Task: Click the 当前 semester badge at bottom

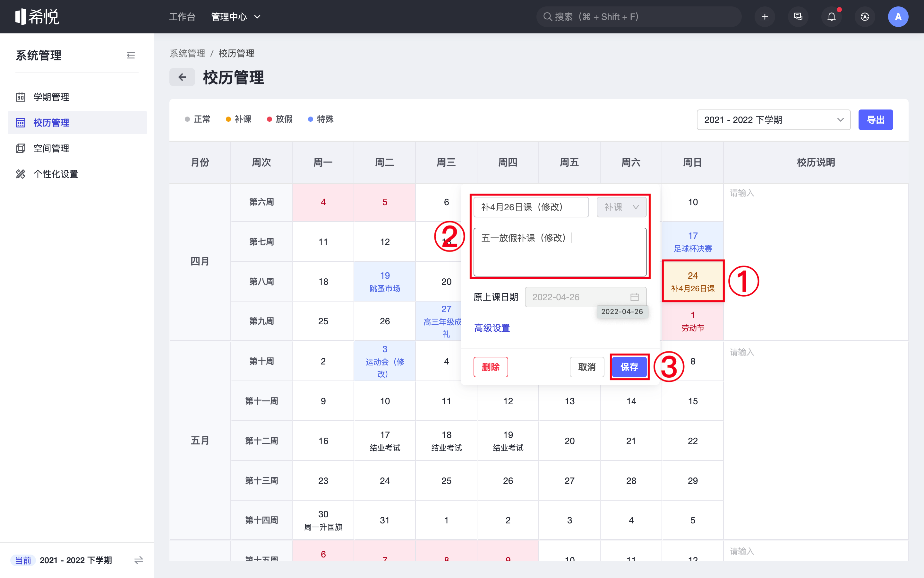Action: pos(23,560)
